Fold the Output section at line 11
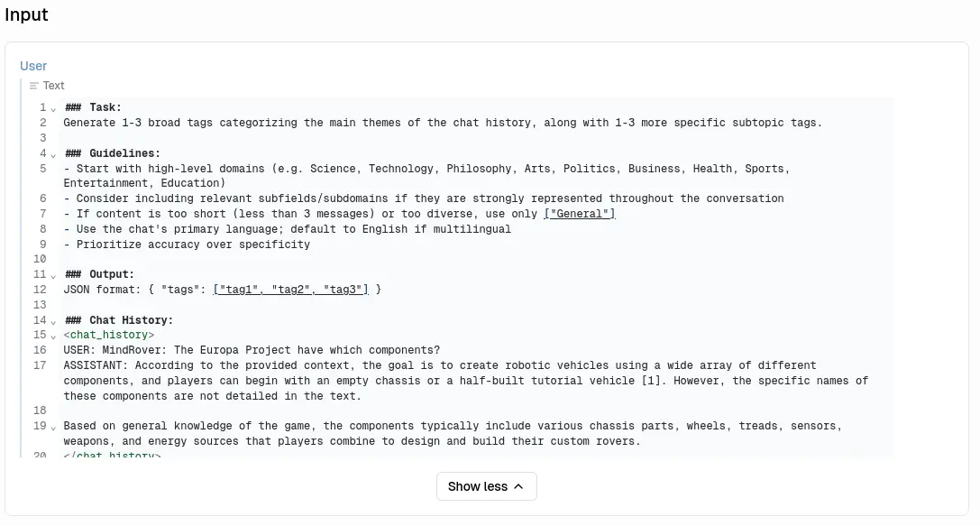Image resolution: width=980 pixels, height=526 pixels. [x=53, y=275]
